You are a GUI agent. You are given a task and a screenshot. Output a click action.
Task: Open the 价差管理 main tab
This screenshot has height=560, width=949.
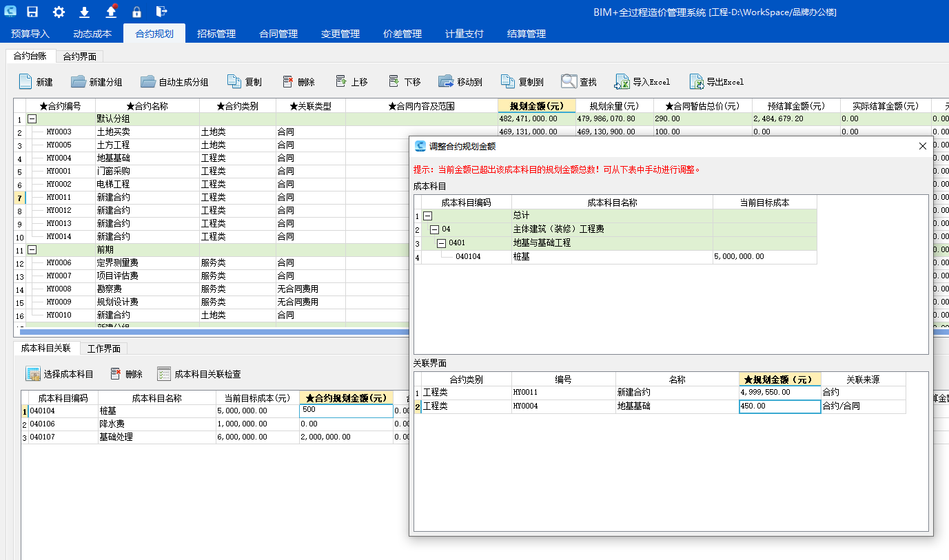[x=402, y=34]
